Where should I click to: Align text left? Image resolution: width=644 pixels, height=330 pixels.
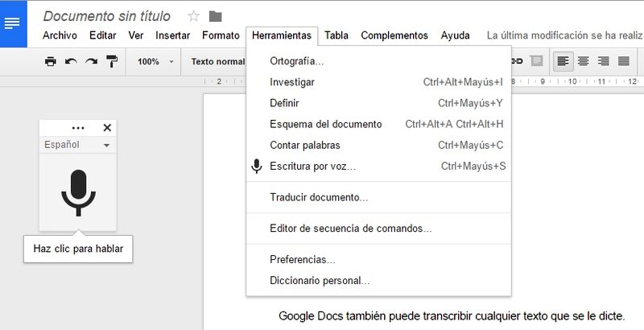(x=563, y=61)
